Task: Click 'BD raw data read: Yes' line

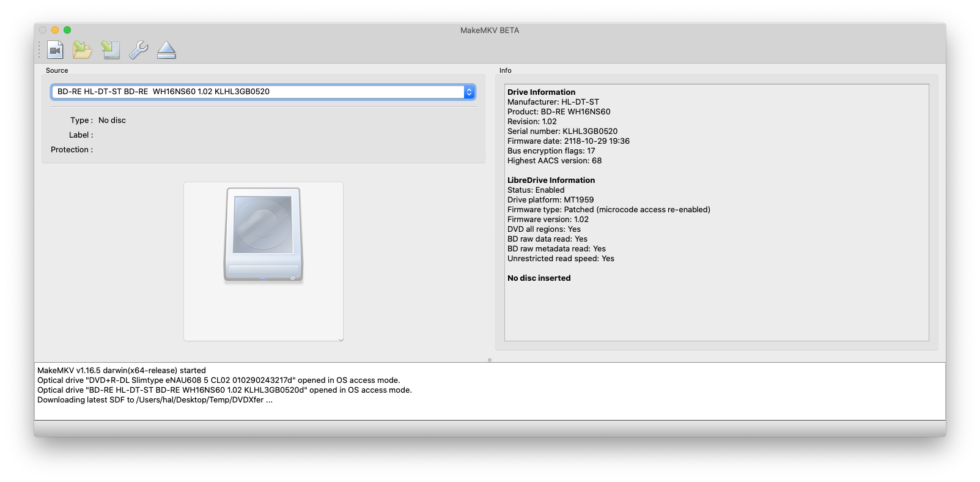Action: click(x=547, y=239)
